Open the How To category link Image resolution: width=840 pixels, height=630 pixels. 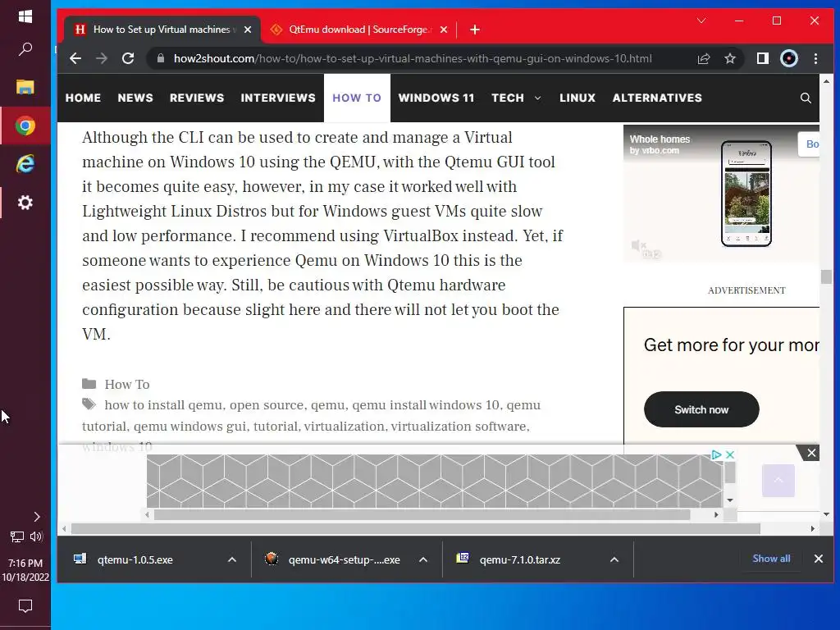127,384
